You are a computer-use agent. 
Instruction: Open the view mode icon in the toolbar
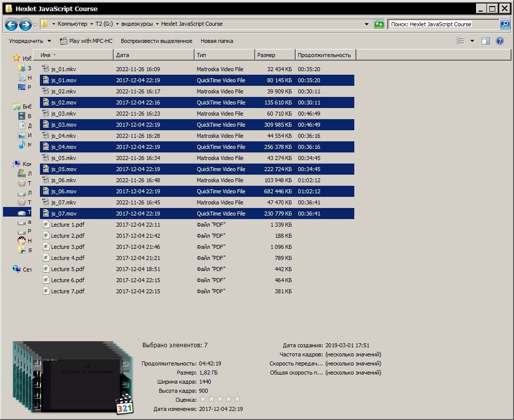pos(459,40)
